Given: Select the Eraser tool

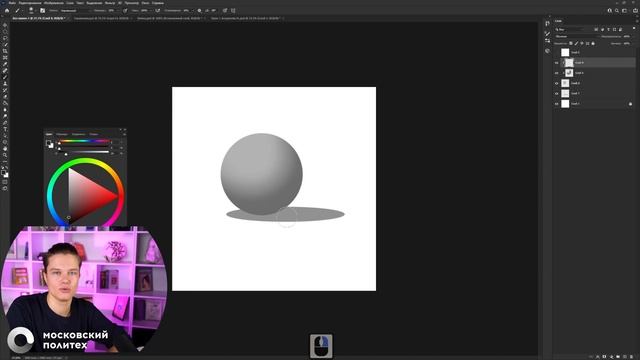Looking at the screenshot, I should click(x=5, y=97).
